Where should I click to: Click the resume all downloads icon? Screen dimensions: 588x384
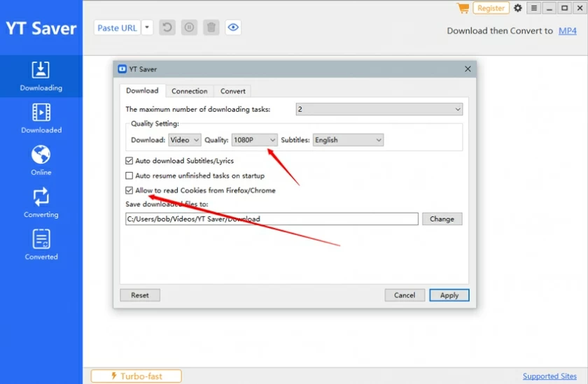tap(167, 27)
